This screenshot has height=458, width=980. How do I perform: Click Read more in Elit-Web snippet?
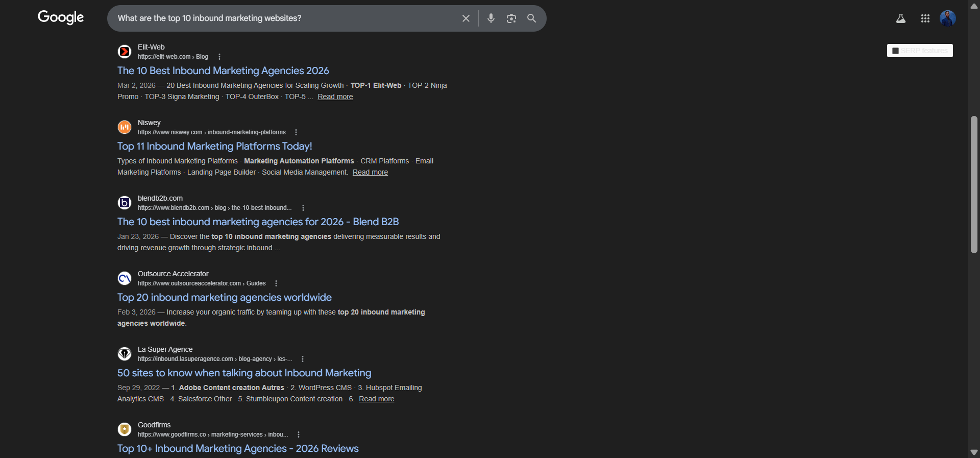click(335, 97)
